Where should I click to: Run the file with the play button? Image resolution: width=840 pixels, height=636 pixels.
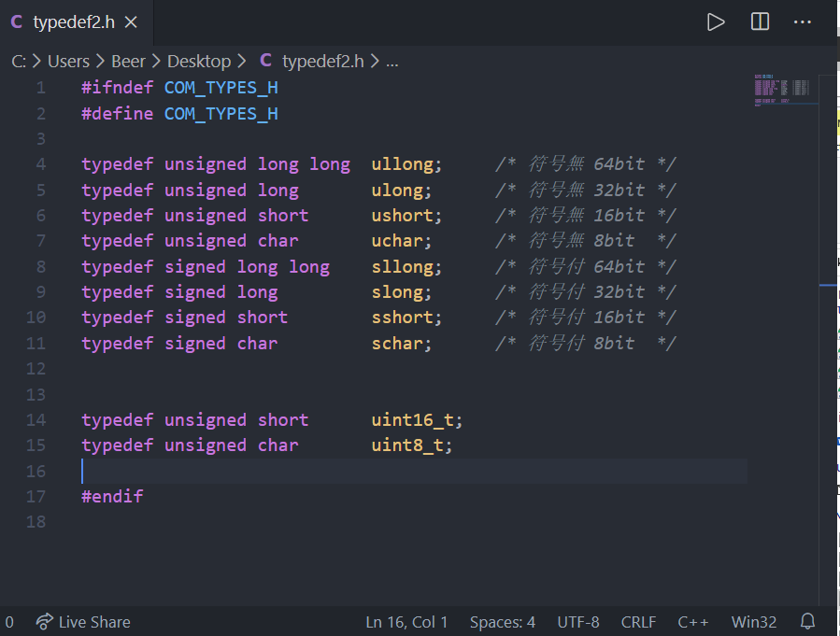pos(716,21)
